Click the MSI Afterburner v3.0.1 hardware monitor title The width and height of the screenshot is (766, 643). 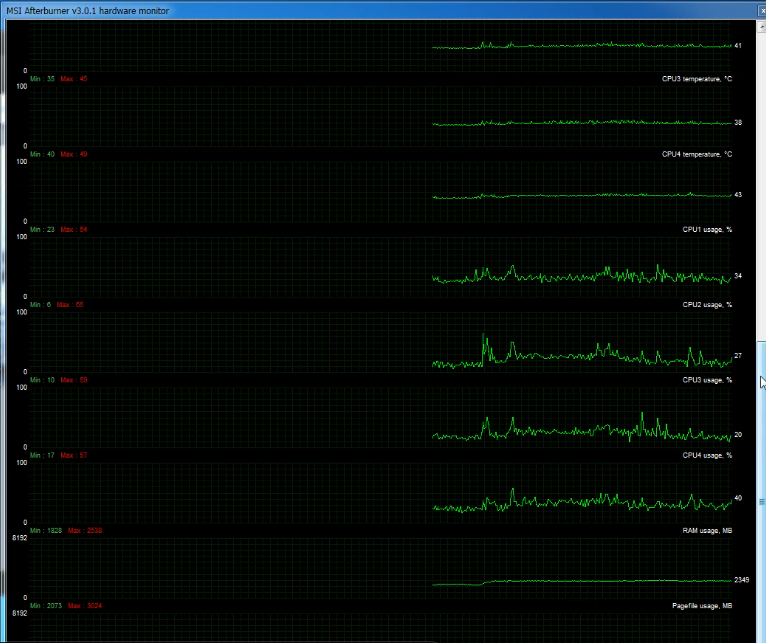87,10
